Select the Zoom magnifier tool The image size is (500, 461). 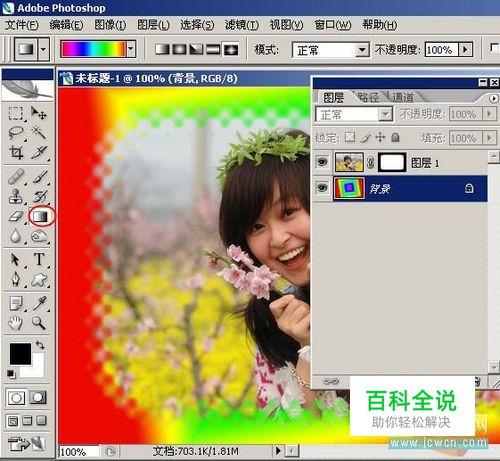pyautogui.click(x=39, y=323)
